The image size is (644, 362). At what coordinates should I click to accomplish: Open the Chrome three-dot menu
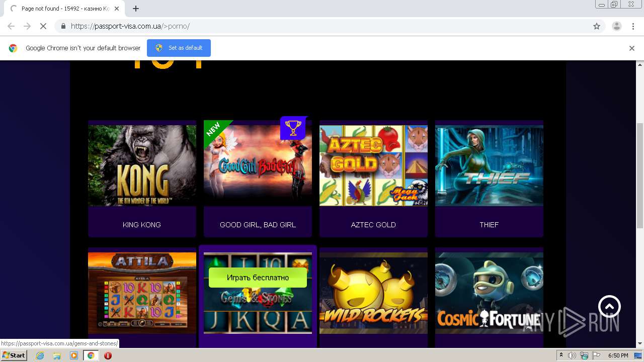633,26
